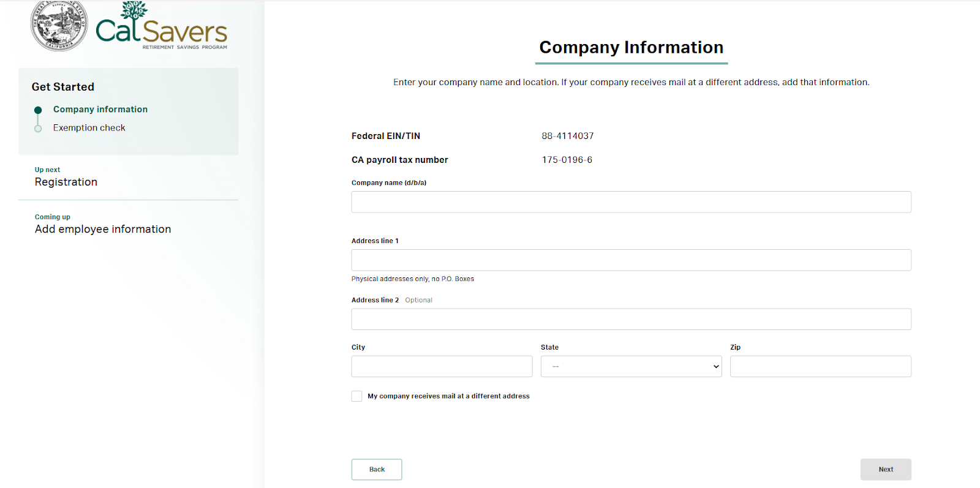Enable 'My company receives mail at a different address'
This screenshot has height=488, width=980.
pos(356,396)
